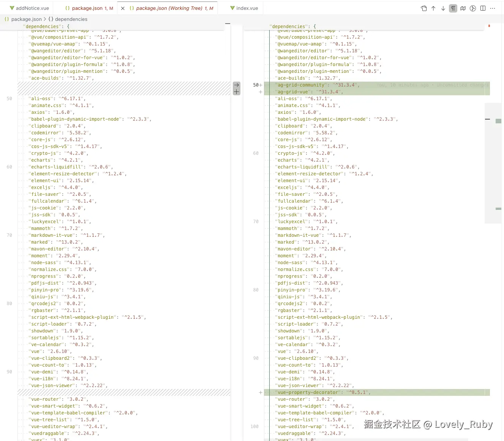Click the upper green overview ruler marker
Viewport: 504px width, 441px height.
499,121
